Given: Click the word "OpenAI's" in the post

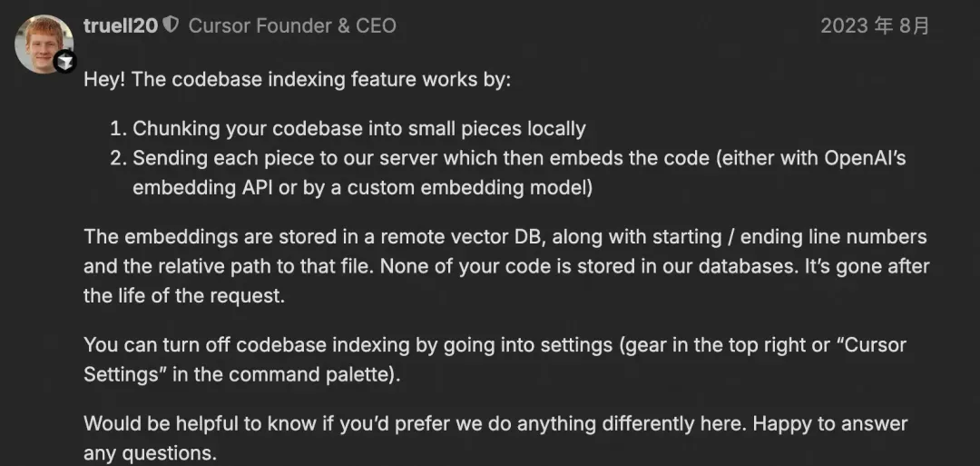Looking at the screenshot, I should point(865,158).
